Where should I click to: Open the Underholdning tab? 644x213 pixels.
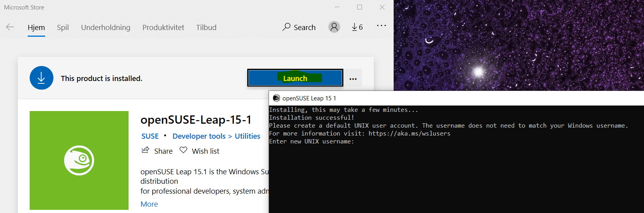tap(106, 27)
